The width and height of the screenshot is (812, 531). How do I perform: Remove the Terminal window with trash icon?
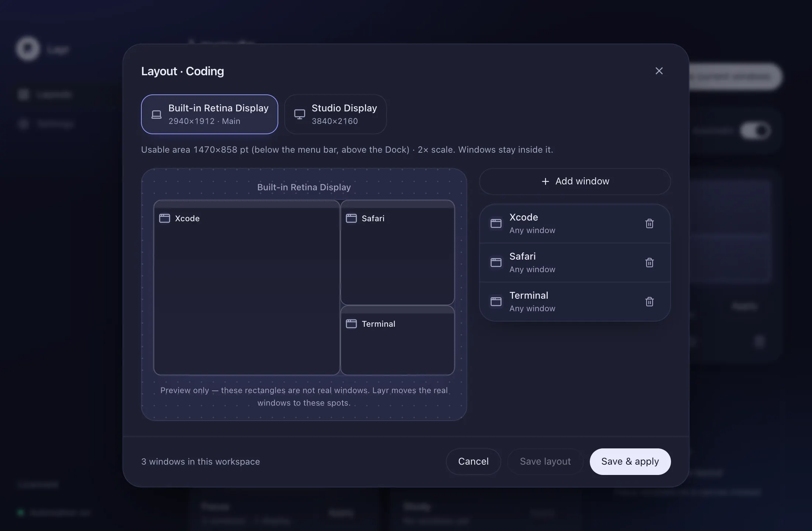(649, 302)
